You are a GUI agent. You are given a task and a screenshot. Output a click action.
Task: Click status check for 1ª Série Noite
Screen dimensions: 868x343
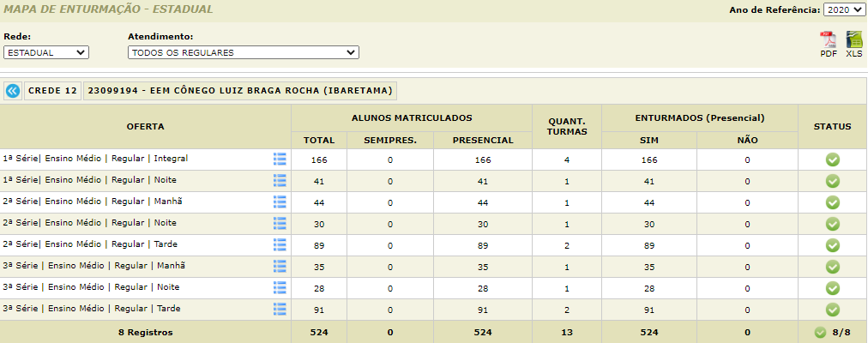[833, 181]
